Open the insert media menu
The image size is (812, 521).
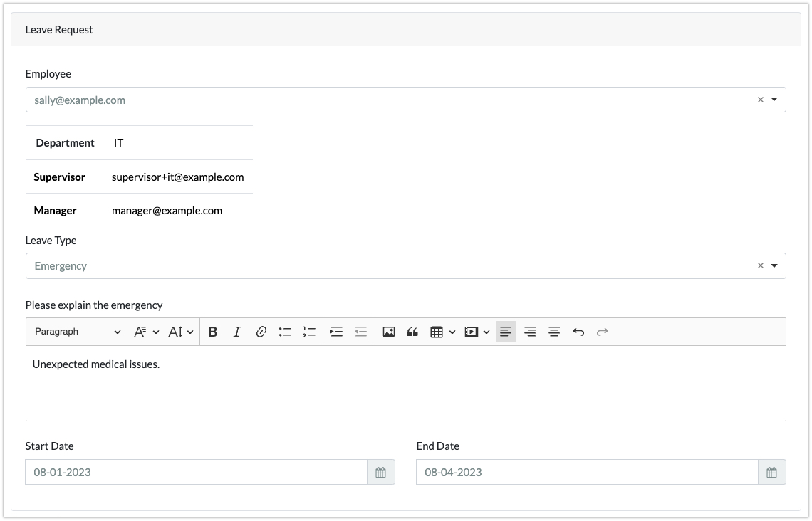[477, 332]
